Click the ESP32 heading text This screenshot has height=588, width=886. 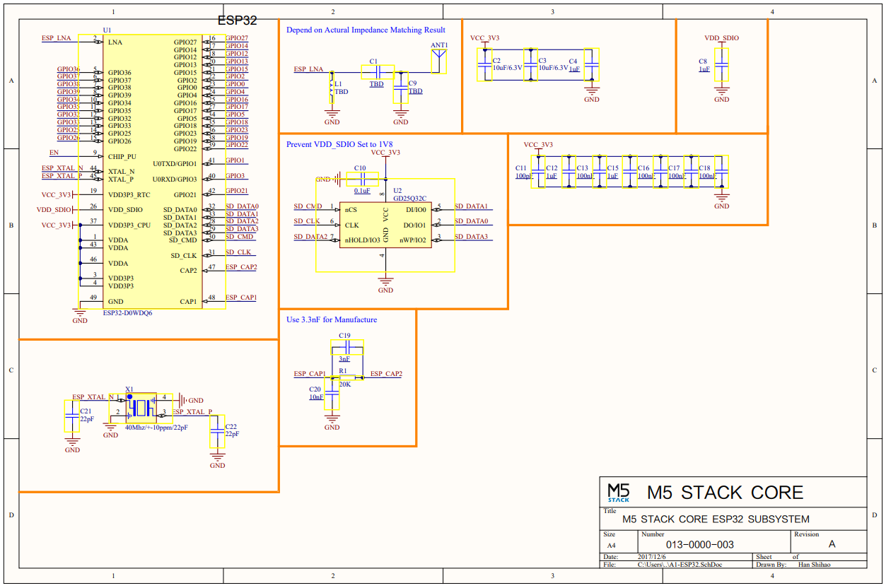coord(236,21)
